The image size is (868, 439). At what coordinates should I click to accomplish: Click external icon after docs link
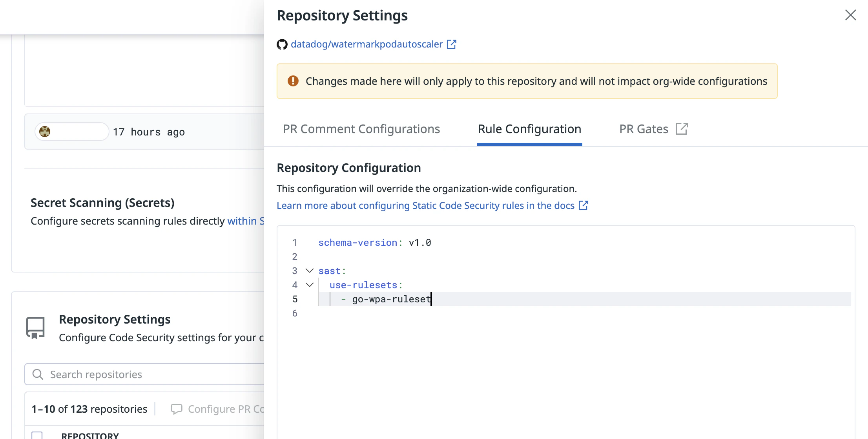tap(584, 205)
